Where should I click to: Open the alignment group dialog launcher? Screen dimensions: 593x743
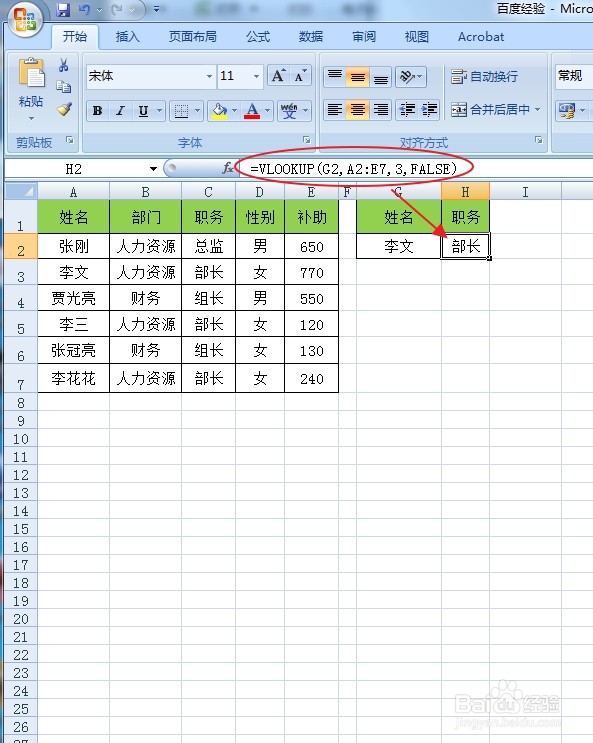coord(538,140)
